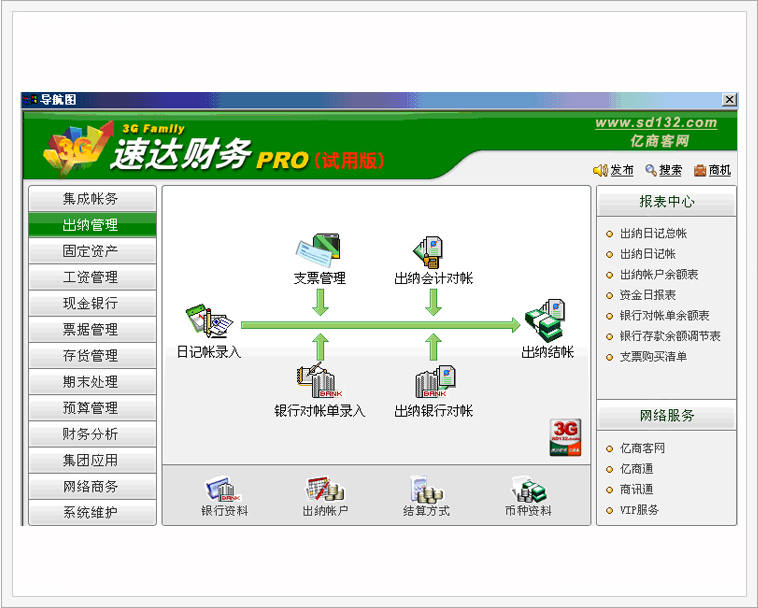Open the 亿商通 network service
Screen dimensions: 758x608
(x=637, y=469)
